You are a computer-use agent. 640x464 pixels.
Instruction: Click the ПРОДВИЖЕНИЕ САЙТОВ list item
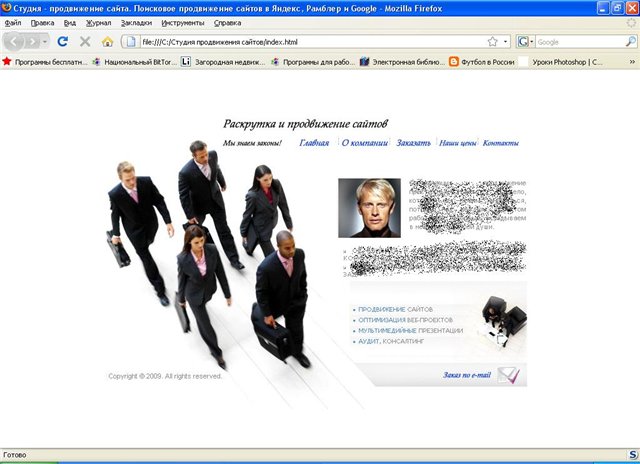(x=395, y=309)
